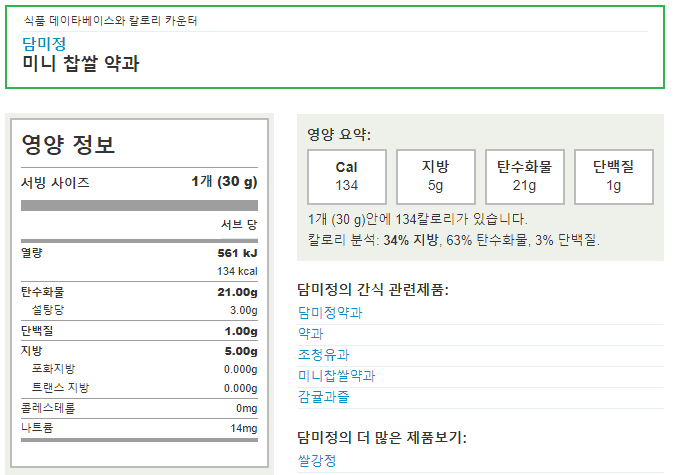Click the 1개 (30 g)안에 134칼로리 sentence
Viewport: 677px width, 475px height.
click(418, 219)
